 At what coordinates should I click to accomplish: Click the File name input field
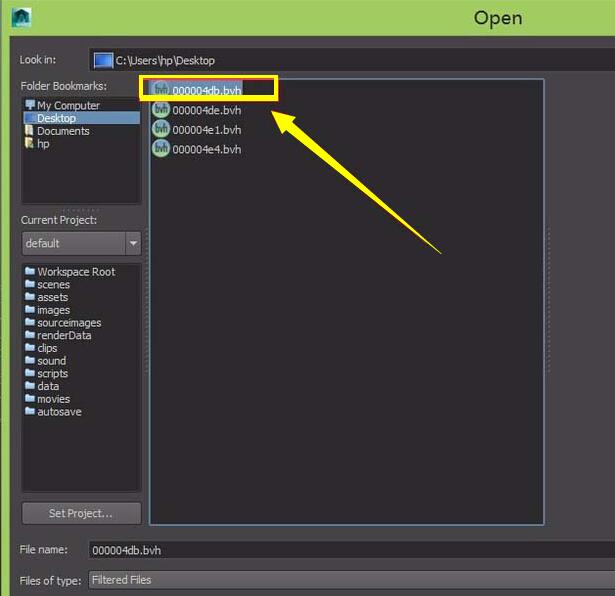point(350,550)
